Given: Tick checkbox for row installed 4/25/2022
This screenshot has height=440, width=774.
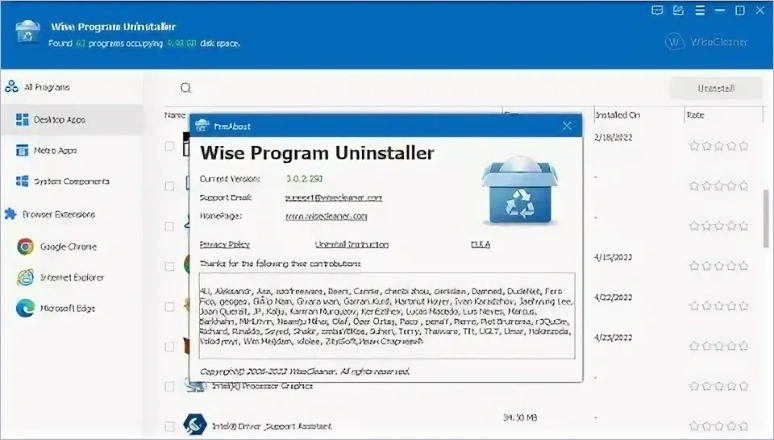Looking at the screenshot, I should (x=169, y=346).
